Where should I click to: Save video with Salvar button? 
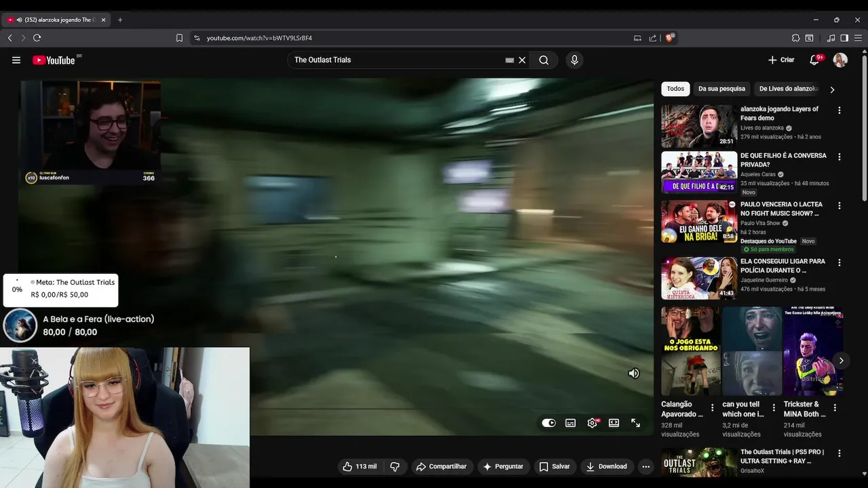(555, 466)
